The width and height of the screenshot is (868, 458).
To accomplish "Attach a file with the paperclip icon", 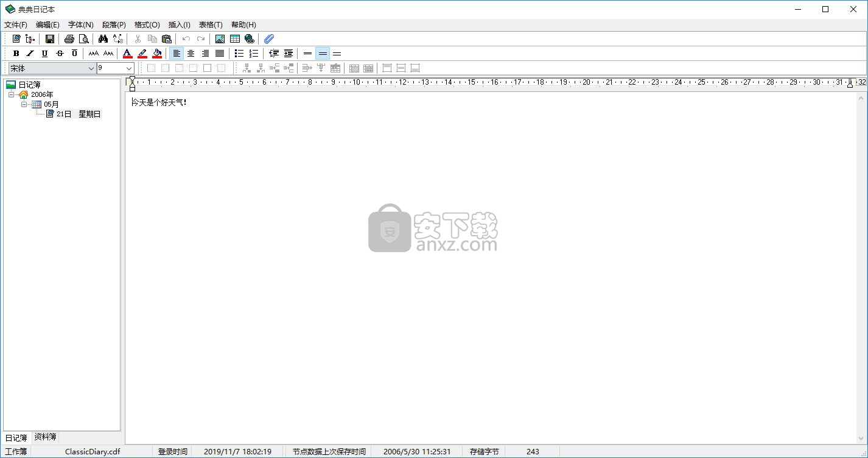I will tap(269, 39).
